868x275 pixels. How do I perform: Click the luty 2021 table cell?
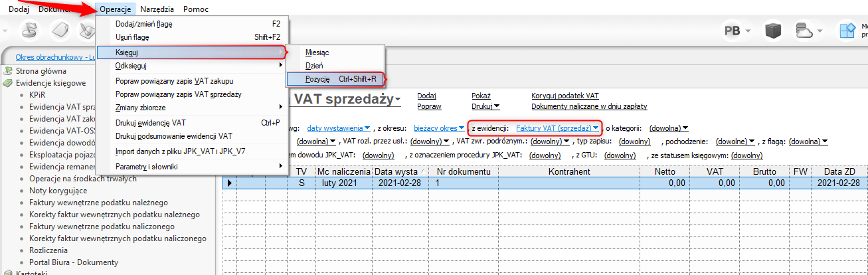point(343,183)
